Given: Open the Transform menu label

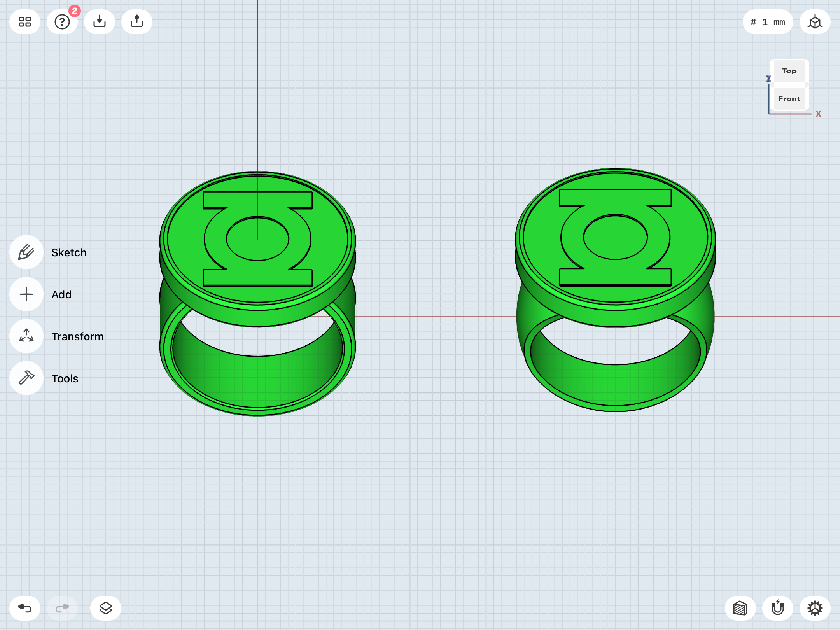Looking at the screenshot, I should coord(77,336).
